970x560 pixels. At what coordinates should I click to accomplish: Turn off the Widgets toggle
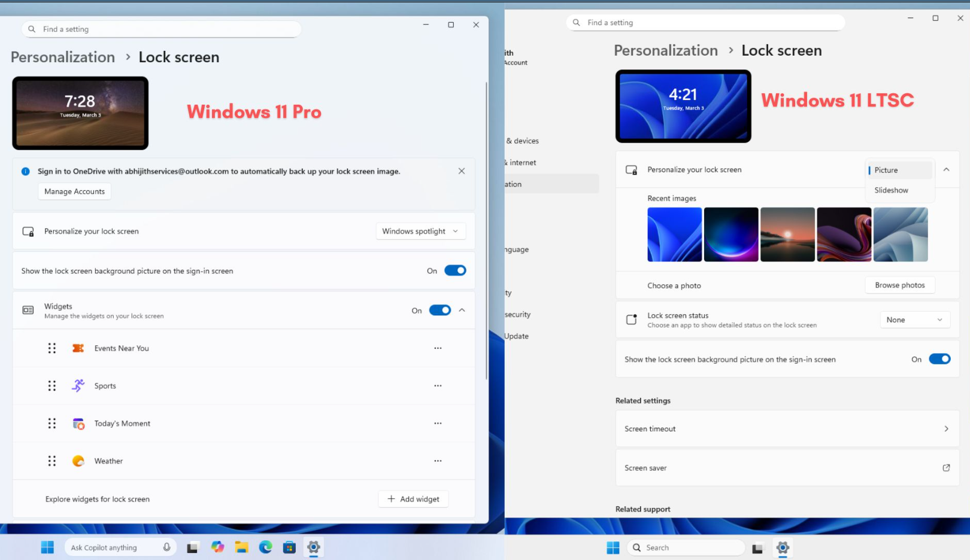point(440,311)
